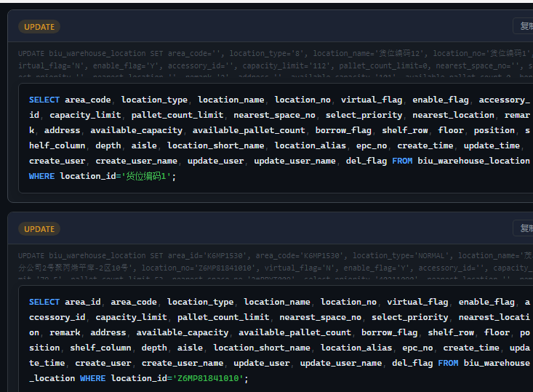The height and width of the screenshot is (392, 533).
Task: Click SELECT keyword in first query block
Action: [44, 100]
